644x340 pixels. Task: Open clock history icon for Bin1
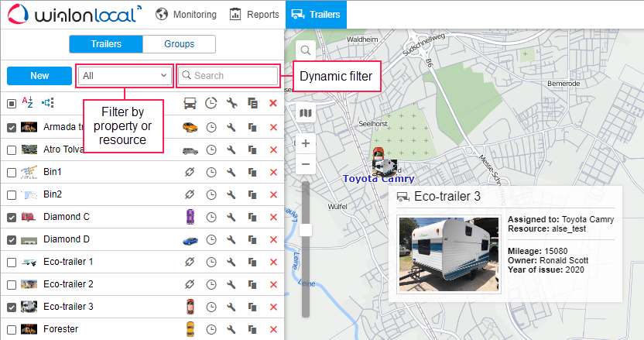(211, 172)
